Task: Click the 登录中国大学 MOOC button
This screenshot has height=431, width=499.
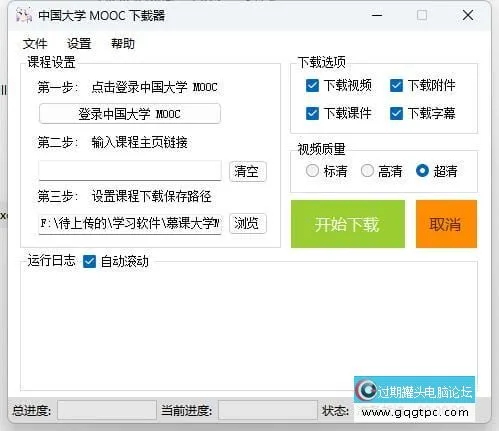Action: (130, 114)
